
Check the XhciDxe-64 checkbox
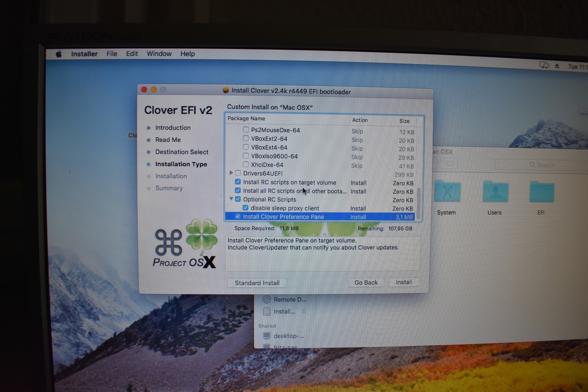click(x=246, y=164)
